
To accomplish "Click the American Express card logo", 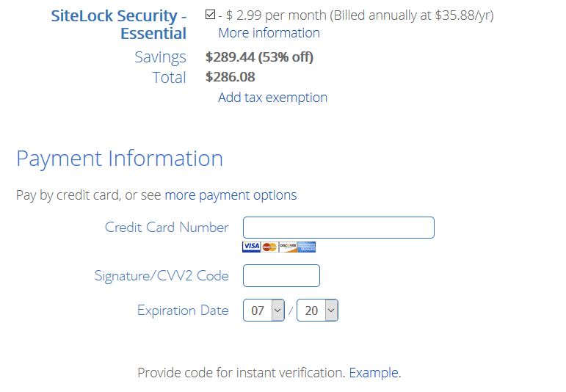I will pyautogui.click(x=306, y=247).
